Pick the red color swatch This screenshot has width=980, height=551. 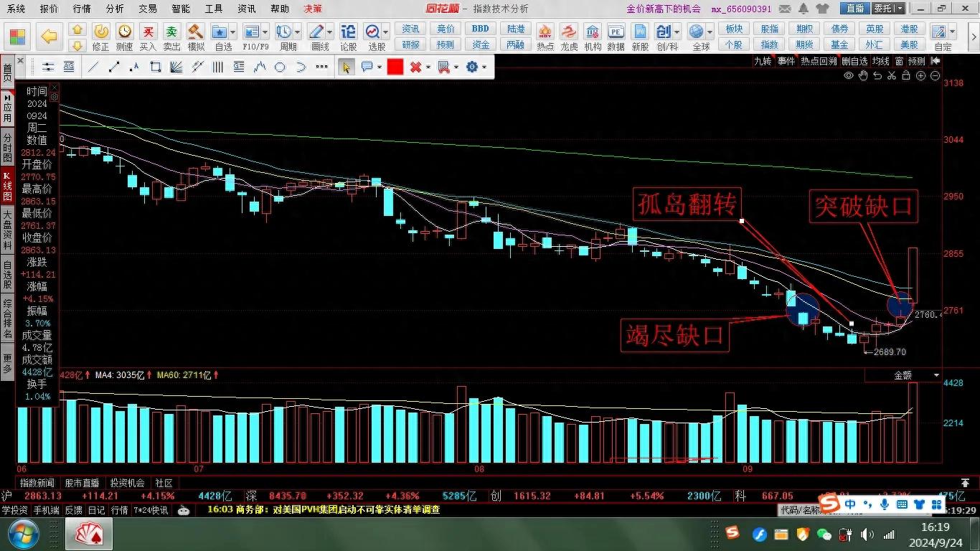[395, 67]
